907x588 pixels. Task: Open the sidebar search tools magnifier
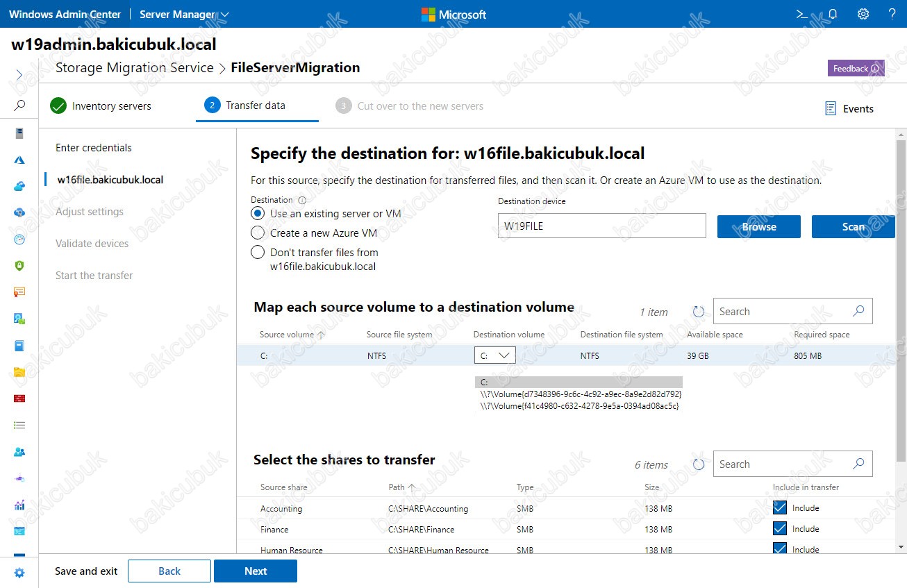point(19,106)
